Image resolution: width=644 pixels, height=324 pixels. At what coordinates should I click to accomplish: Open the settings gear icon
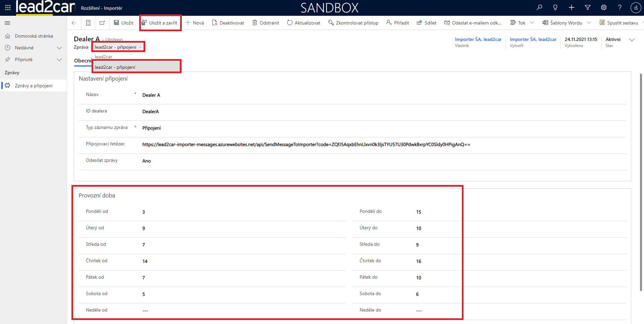[604, 7]
